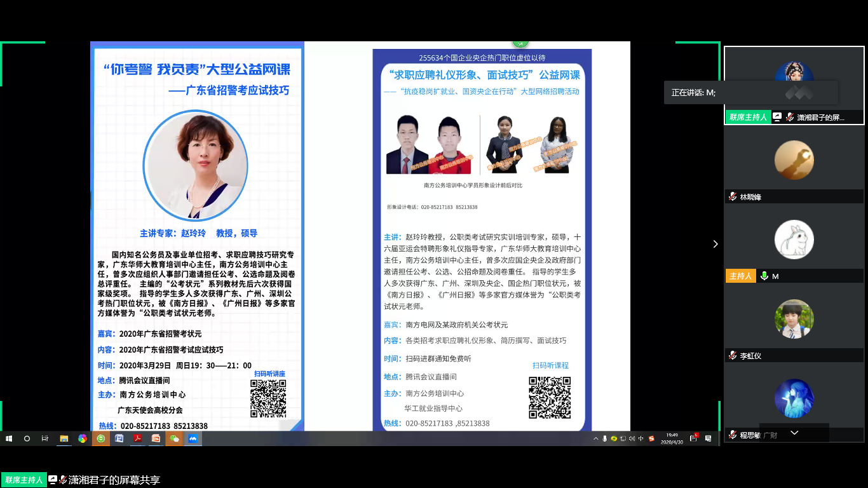Open the Windows Action Center
The height and width of the screenshot is (488, 868).
(x=708, y=438)
